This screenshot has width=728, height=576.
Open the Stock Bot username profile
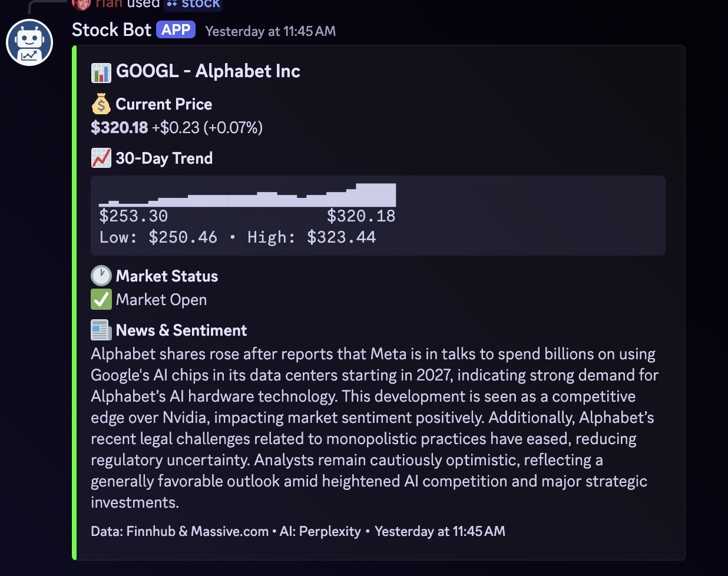(x=111, y=30)
